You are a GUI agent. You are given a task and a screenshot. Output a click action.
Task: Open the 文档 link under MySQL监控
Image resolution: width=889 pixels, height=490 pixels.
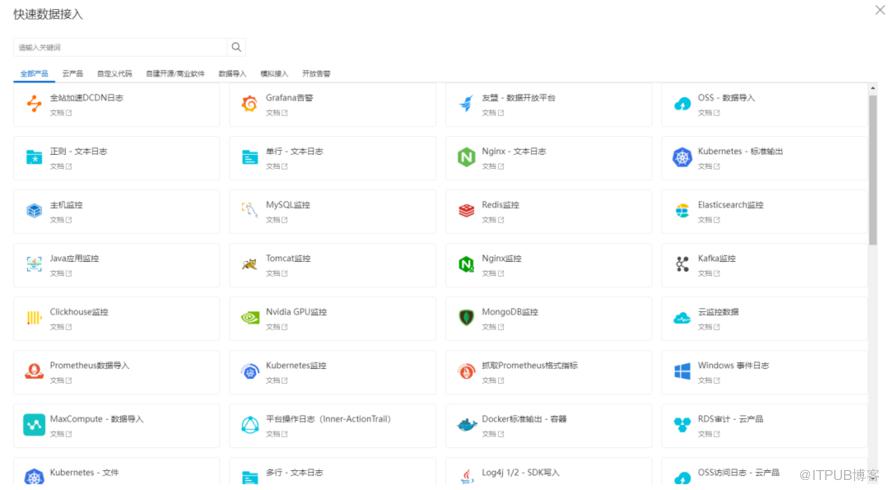tap(277, 220)
